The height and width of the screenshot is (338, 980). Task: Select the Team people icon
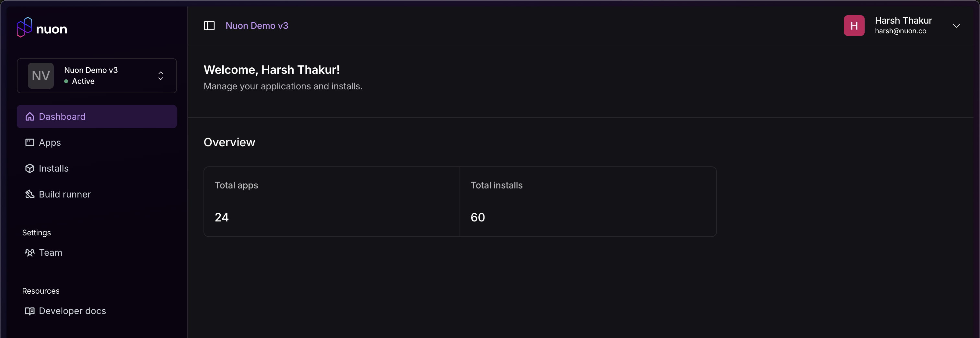[30, 253]
